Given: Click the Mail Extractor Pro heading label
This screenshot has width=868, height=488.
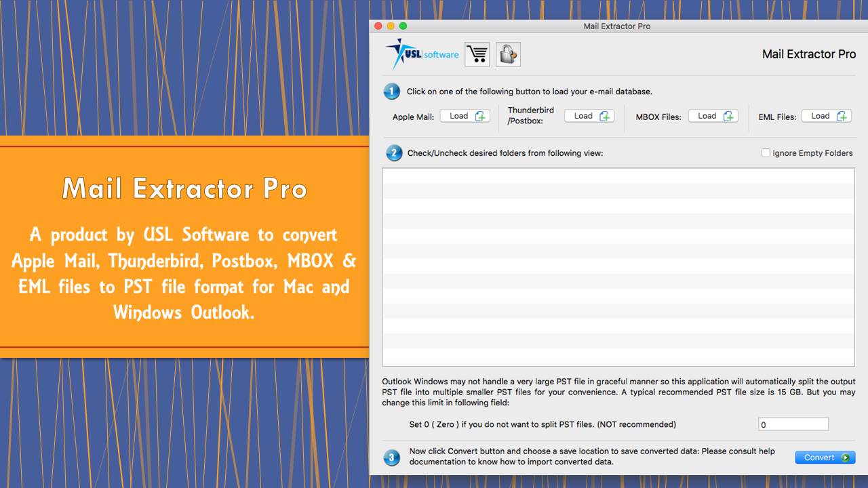Looking at the screenshot, I should (809, 54).
